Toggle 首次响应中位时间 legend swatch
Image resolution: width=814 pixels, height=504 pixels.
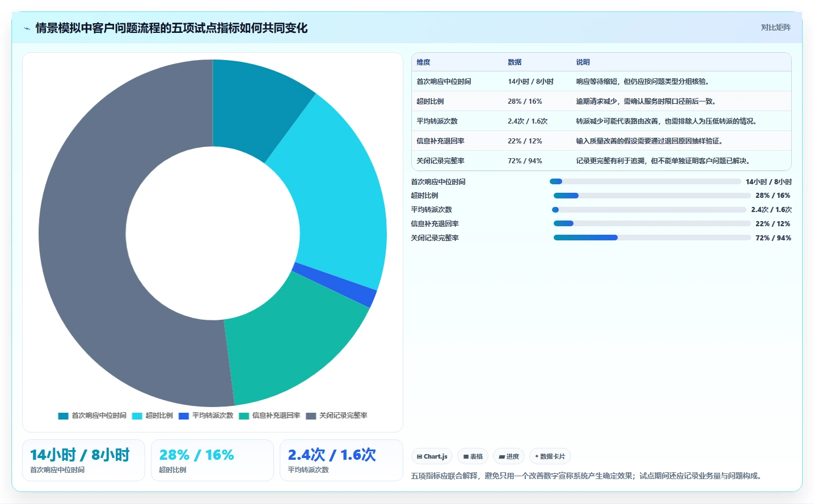(63, 416)
